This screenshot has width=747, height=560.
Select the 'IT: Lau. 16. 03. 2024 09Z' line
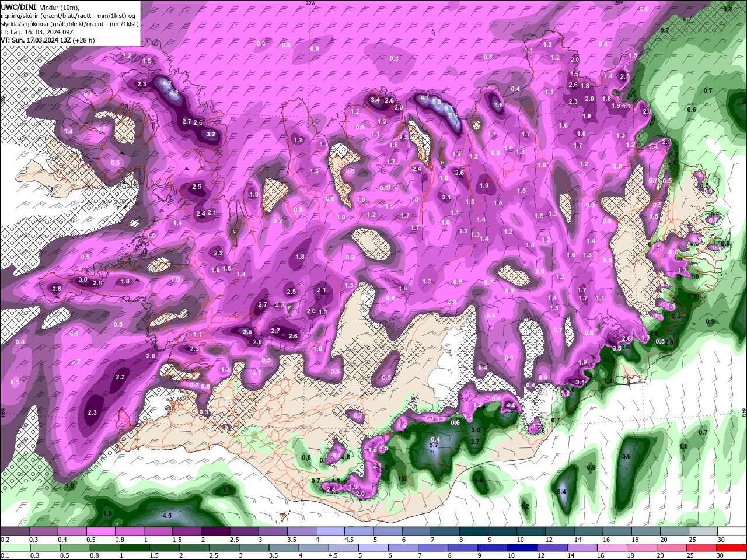[36, 32]
